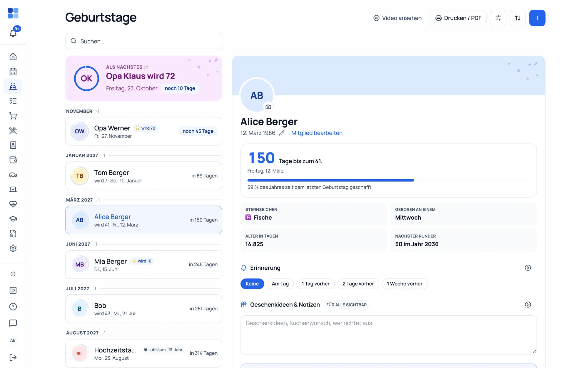Open notifications bell with 9+ badge

13,33
